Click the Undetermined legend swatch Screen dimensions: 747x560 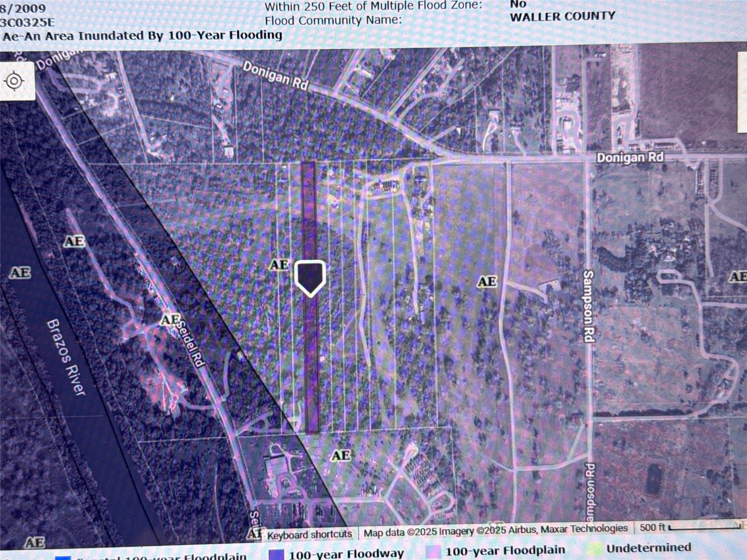tap(595, 548)
